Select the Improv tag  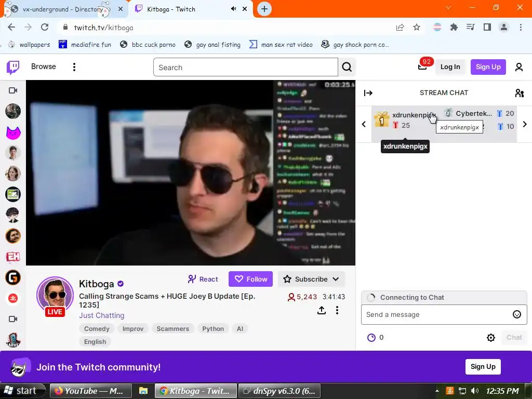133,329
